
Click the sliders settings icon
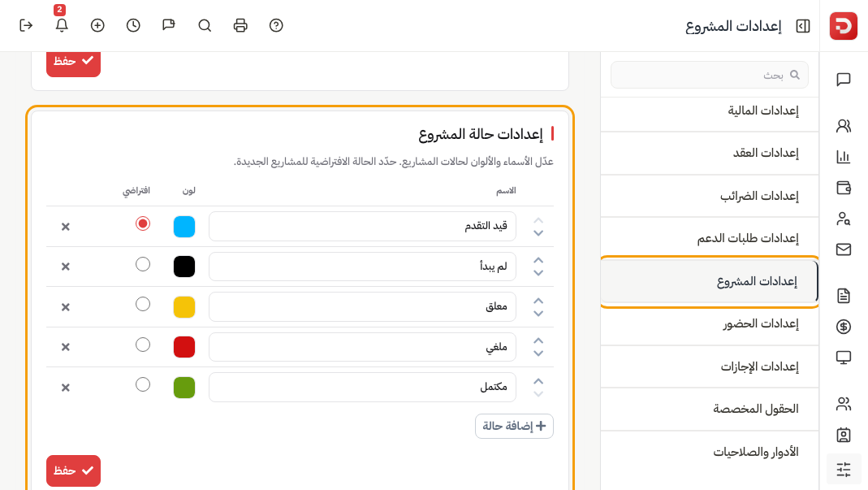[844, 470]
